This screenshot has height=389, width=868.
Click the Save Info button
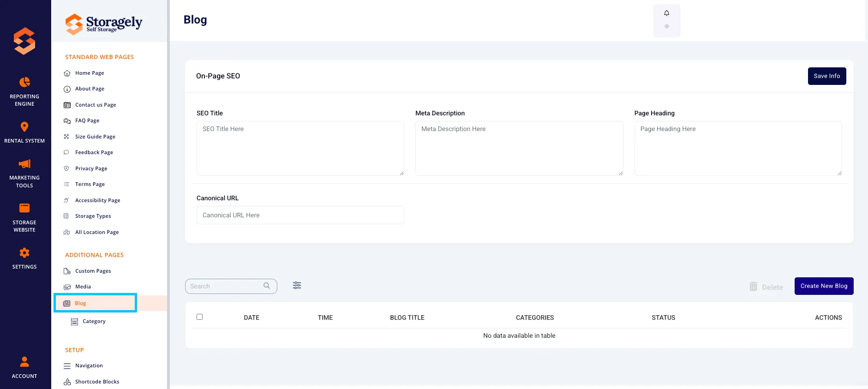pyautogui.click(x=827, y=76)
